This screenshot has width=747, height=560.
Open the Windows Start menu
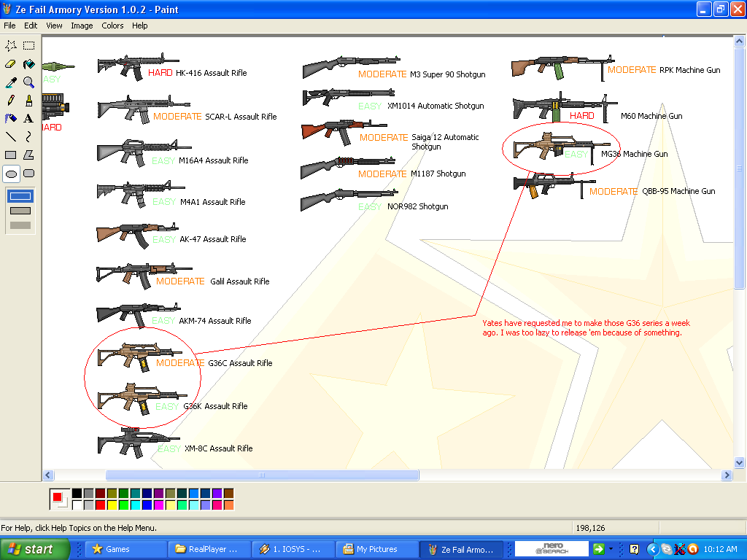tap(35, 549)
